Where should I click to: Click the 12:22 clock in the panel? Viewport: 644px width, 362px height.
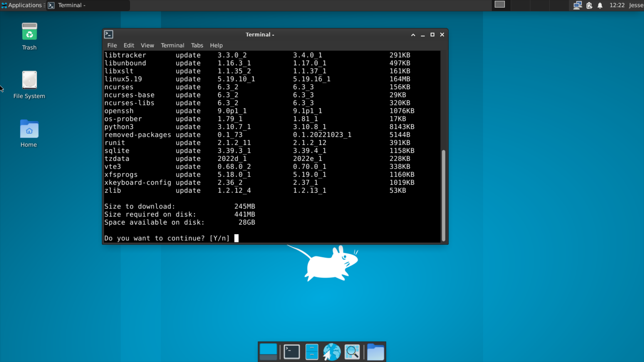point(617,5)
